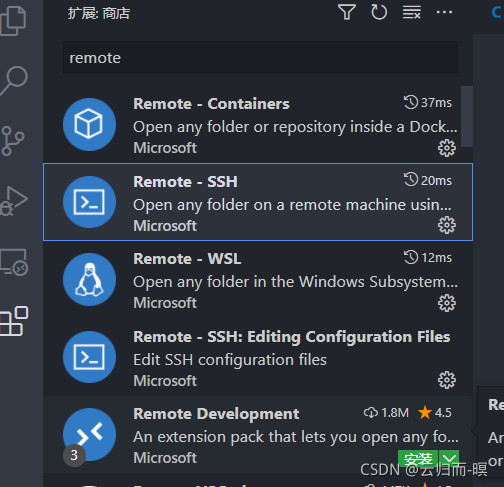The image size is (504, 487).
Task: Manage Remote - WSL via gear
Action: pos(447,303)
